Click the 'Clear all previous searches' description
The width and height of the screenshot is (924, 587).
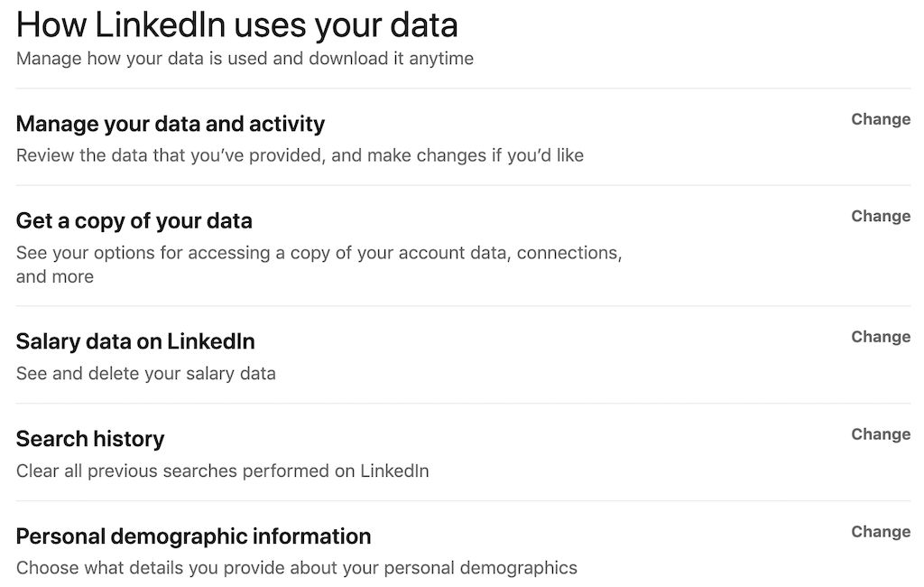[x=222, y=471]
